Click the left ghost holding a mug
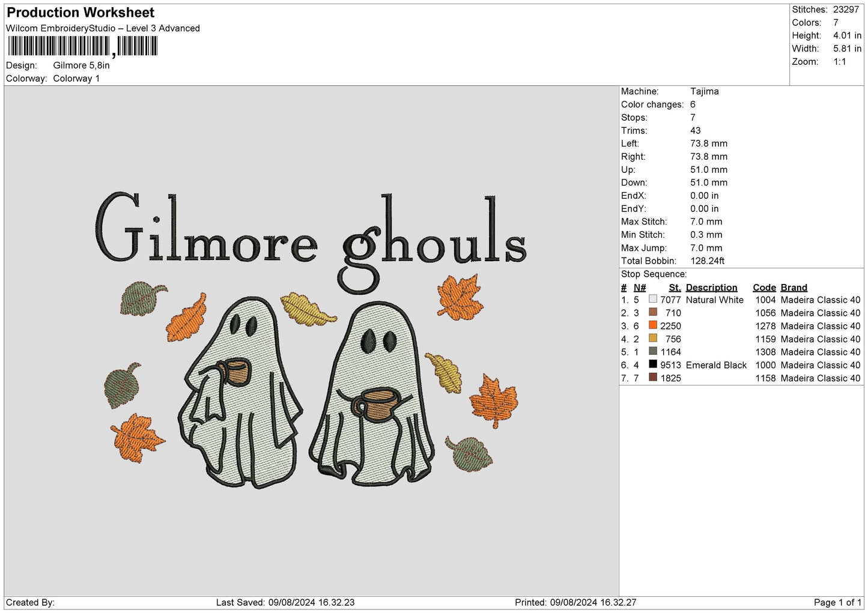This screenshot has width=868, height=613. (x=240, y=392)
